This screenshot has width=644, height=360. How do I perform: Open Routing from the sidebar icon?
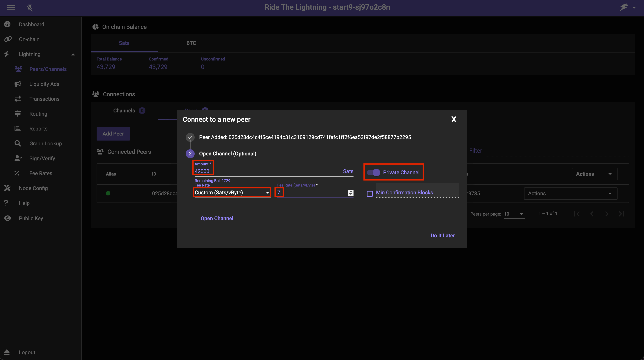[x=18, y=114]
